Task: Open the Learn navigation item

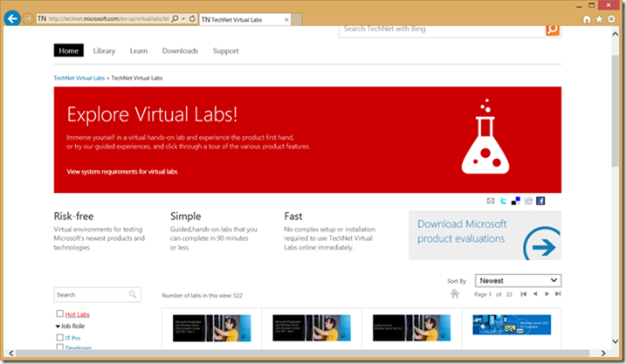Action: [x=139, y=51]
